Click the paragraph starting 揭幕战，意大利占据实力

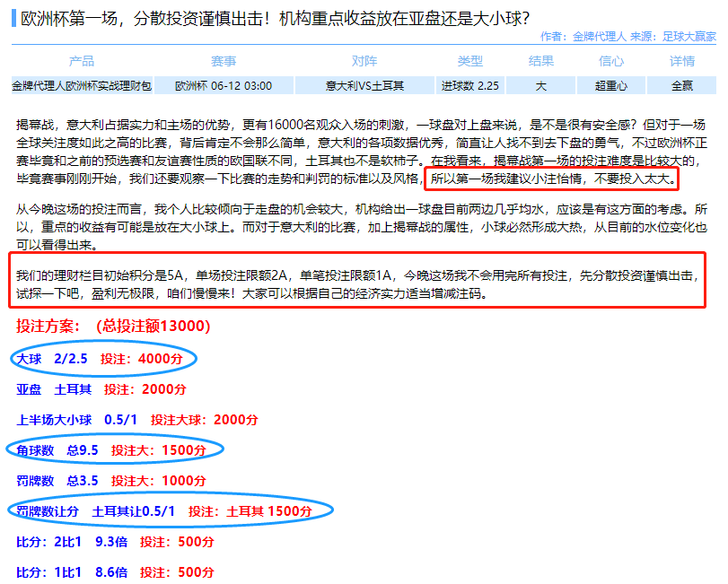click(x=362, y=152)
